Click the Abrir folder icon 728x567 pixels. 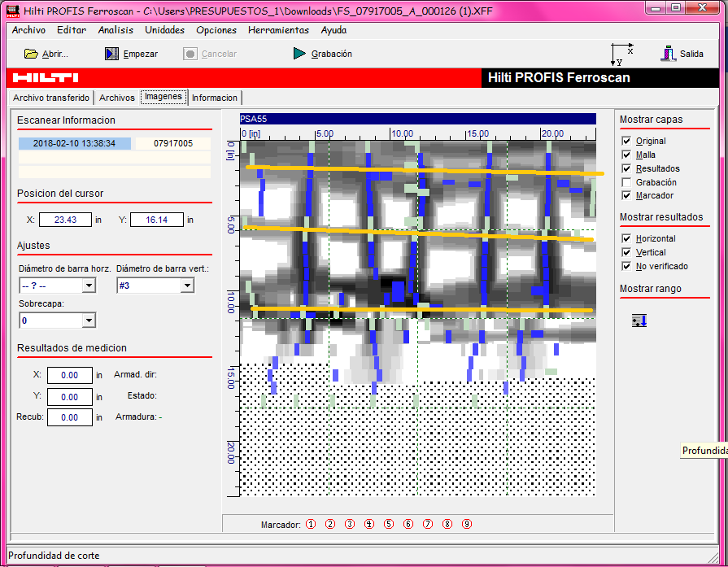31,54
